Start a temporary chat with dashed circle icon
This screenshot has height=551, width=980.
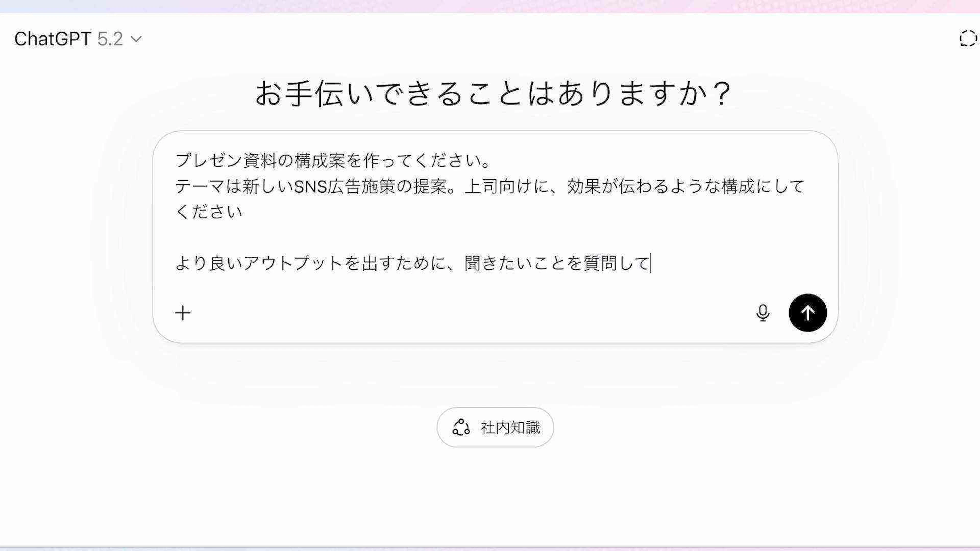tap(967, 39)
